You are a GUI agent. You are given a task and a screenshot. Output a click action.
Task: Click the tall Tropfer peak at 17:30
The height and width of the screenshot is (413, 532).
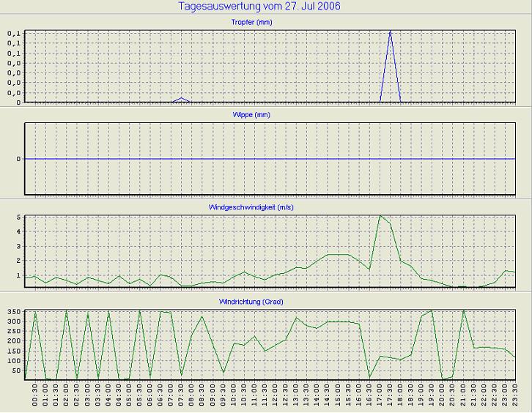click(x=390, y=33)
